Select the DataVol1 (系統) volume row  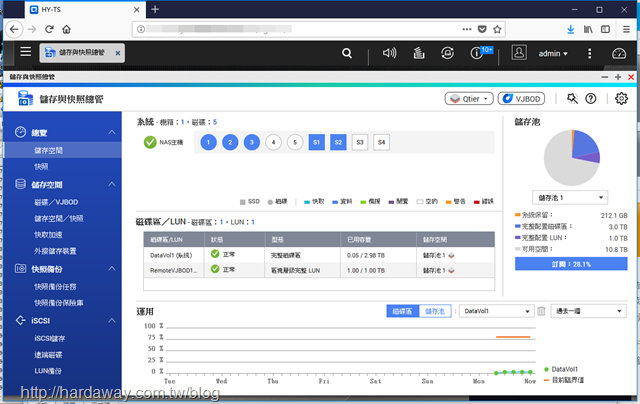pos(319,255)
